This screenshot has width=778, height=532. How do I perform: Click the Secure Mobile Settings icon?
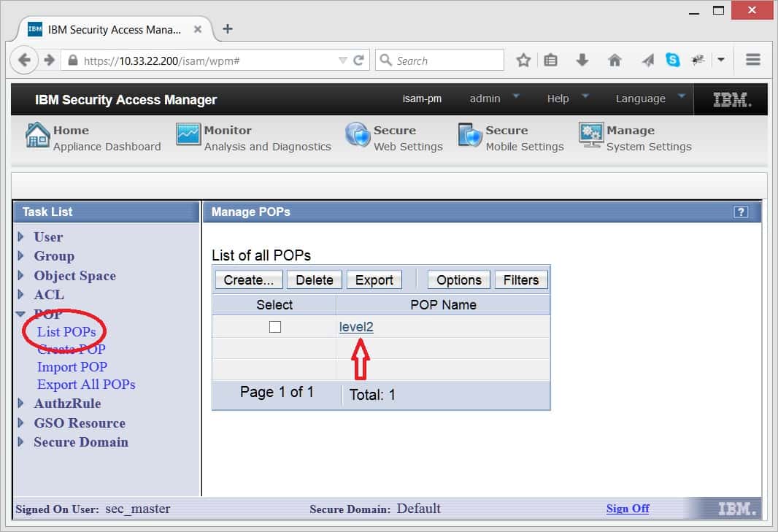point(470,136)
